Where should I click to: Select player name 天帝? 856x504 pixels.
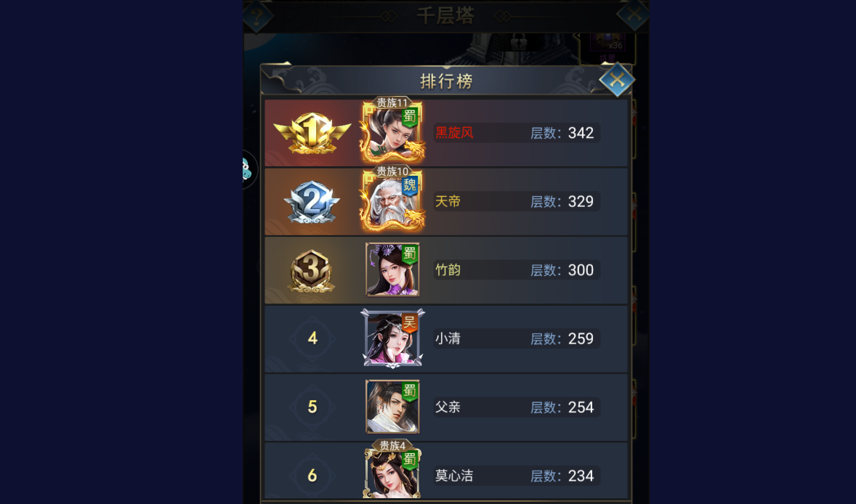448,201
